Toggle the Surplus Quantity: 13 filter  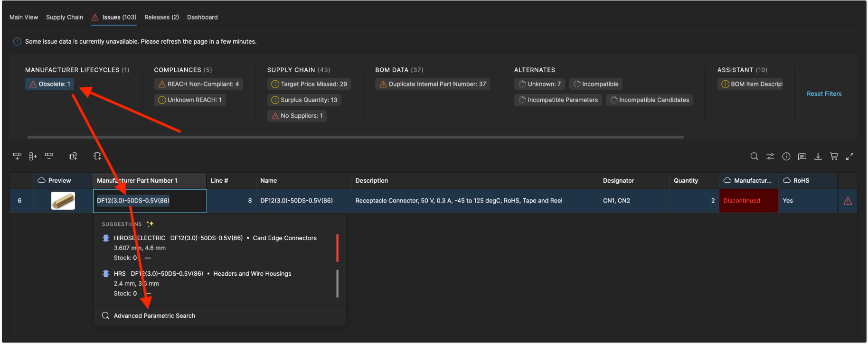(x=304, y=100)
